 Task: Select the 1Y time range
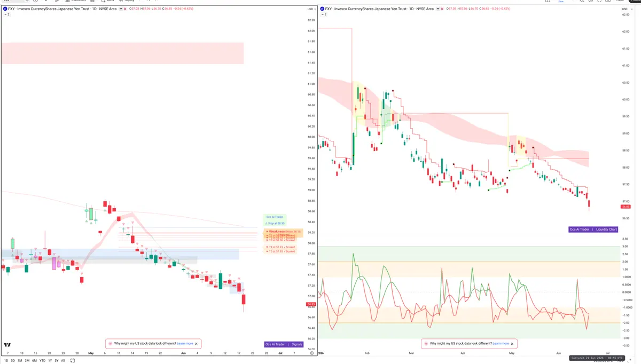coord(50,361)
